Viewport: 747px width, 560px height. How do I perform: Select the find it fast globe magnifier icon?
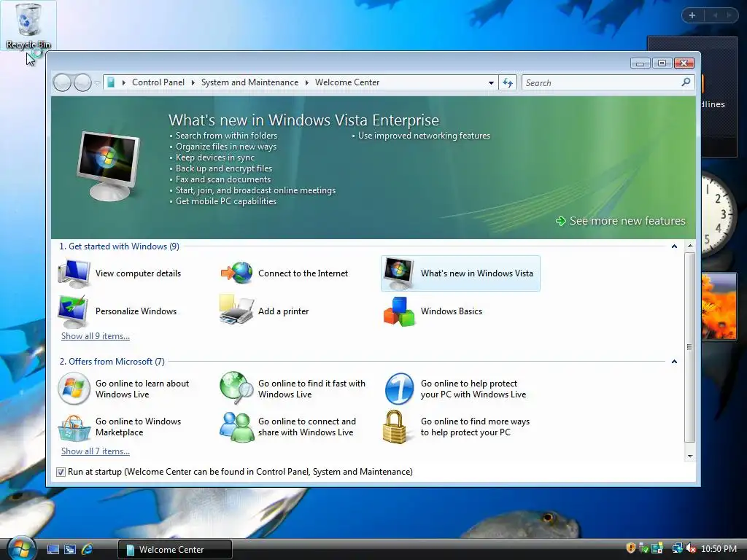tap(237, 388)
